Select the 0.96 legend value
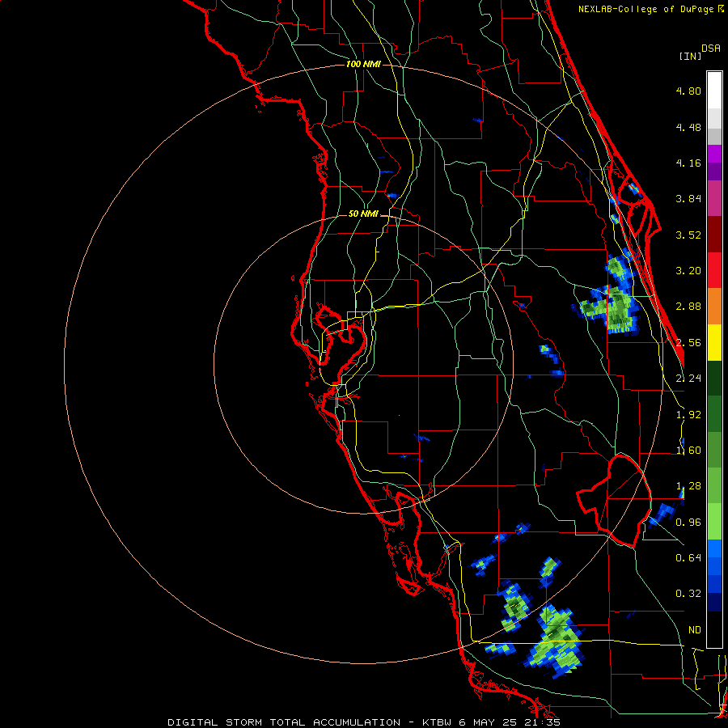 pos(688,523)
